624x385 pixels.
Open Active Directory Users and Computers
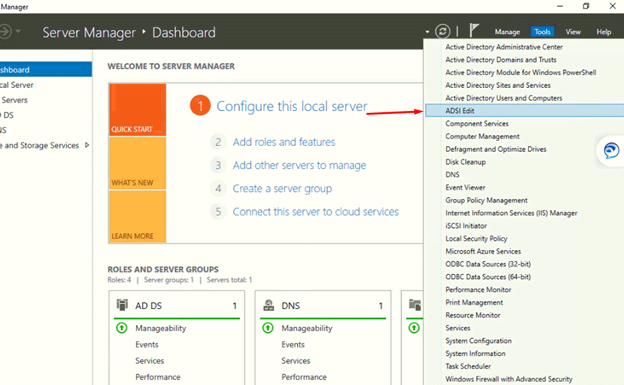coord(504,98)
